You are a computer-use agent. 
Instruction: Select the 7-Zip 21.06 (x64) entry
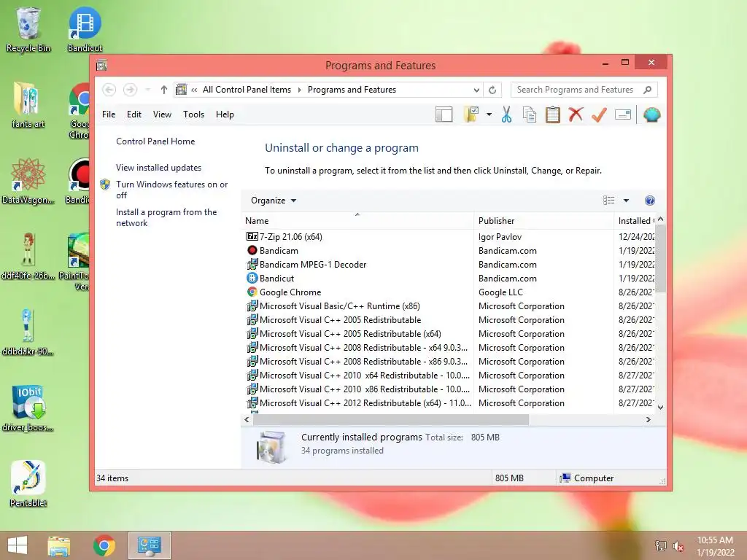[x=290, y=237]
